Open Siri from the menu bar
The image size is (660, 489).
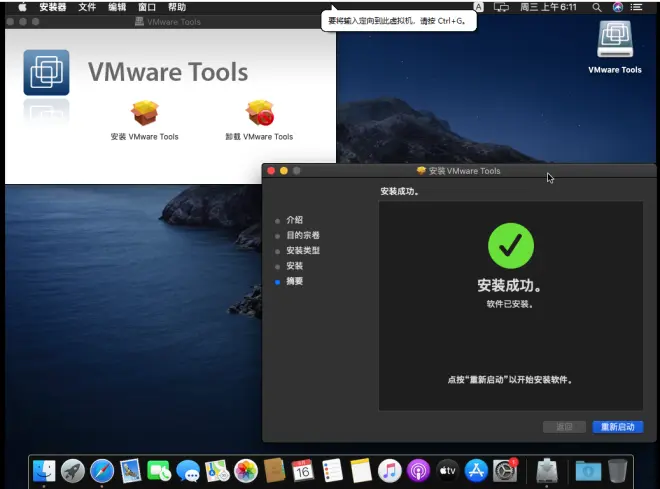[617, 7]
